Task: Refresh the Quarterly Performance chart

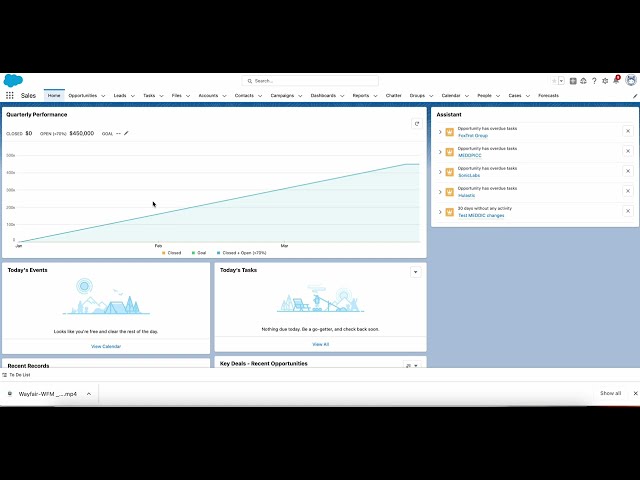Action: click(416, 124)
